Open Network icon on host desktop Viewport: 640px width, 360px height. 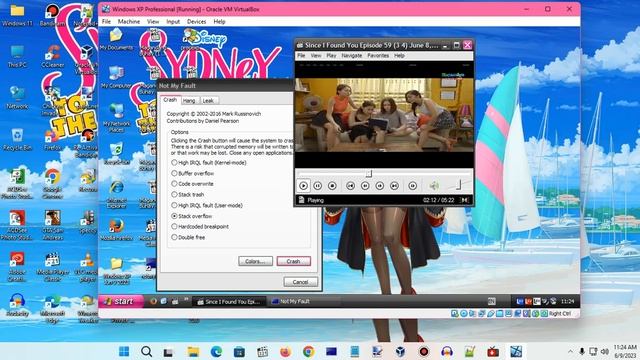coord(17,98)
